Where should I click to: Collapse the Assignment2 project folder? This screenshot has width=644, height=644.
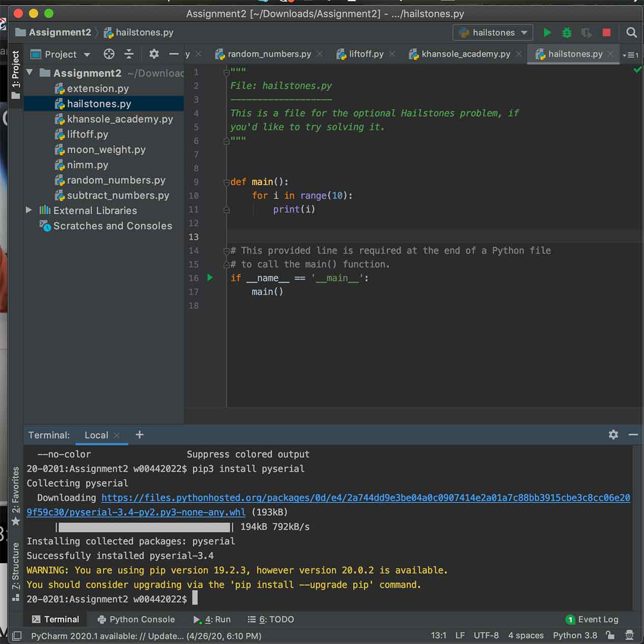[30, 73]
